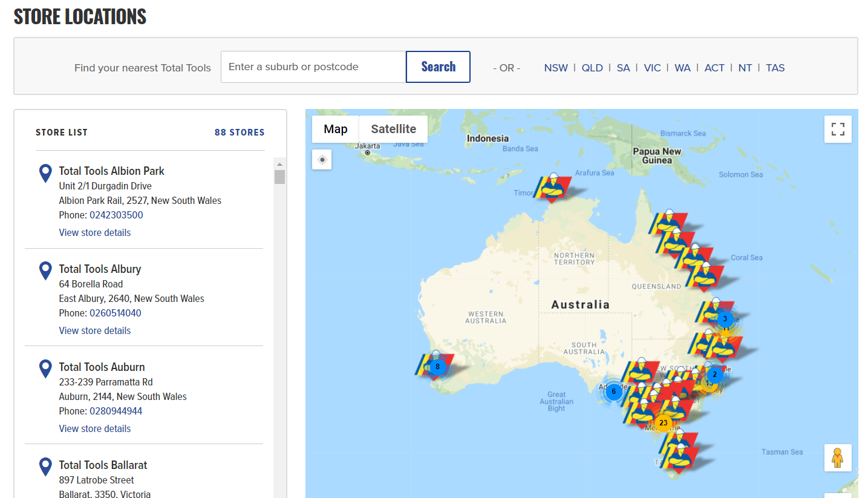Call Albury phone number 0260514040
868x498 pixels.
(116, 313)
